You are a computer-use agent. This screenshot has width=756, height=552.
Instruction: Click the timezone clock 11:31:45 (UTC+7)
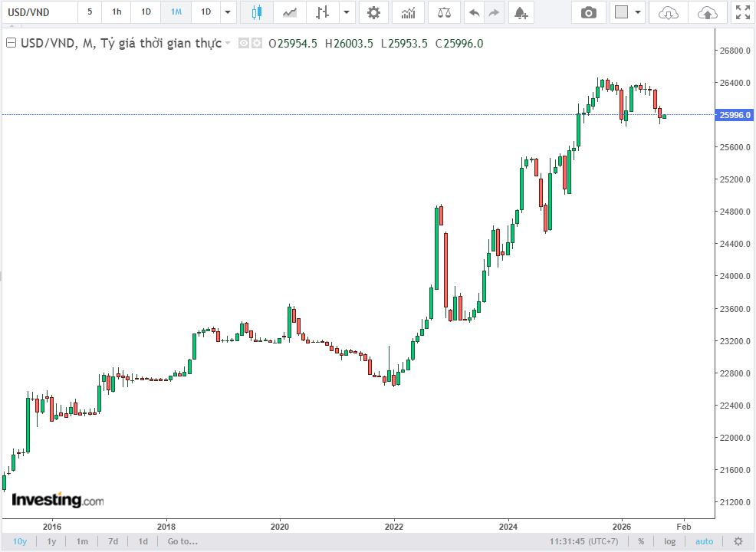583,541
